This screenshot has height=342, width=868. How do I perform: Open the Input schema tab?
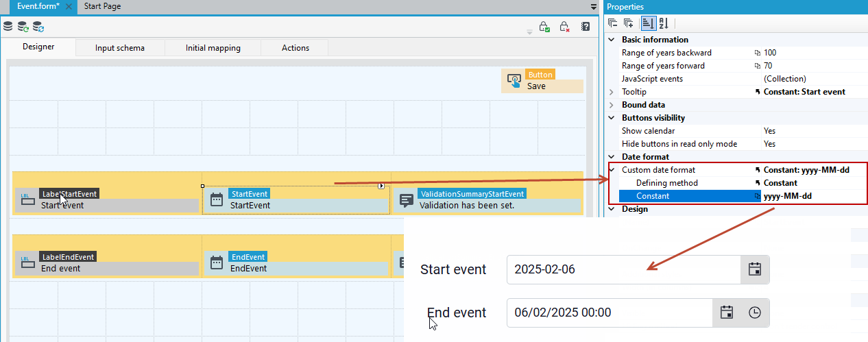(120, 48)
